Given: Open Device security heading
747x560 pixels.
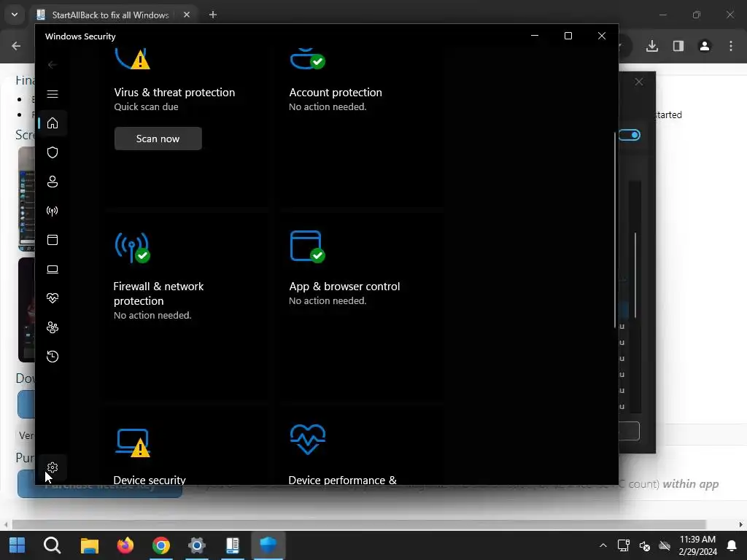Looking at the screenshot, I should (x=150, y=480).
